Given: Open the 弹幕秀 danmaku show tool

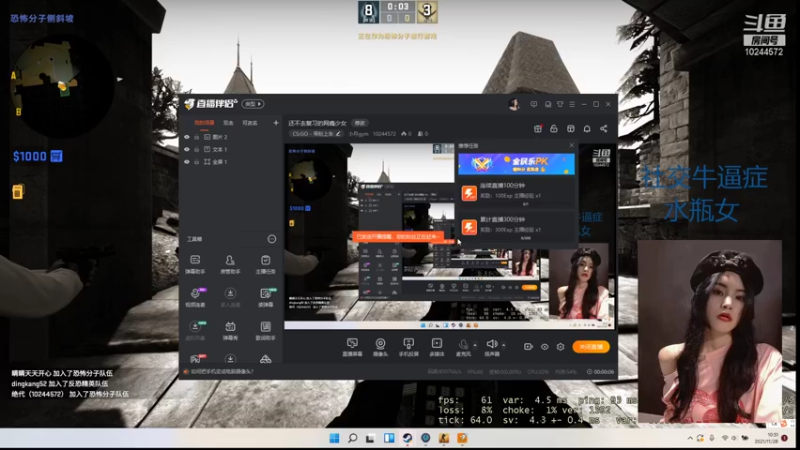Looking at the screenshot, I should (x=230, y=330).
